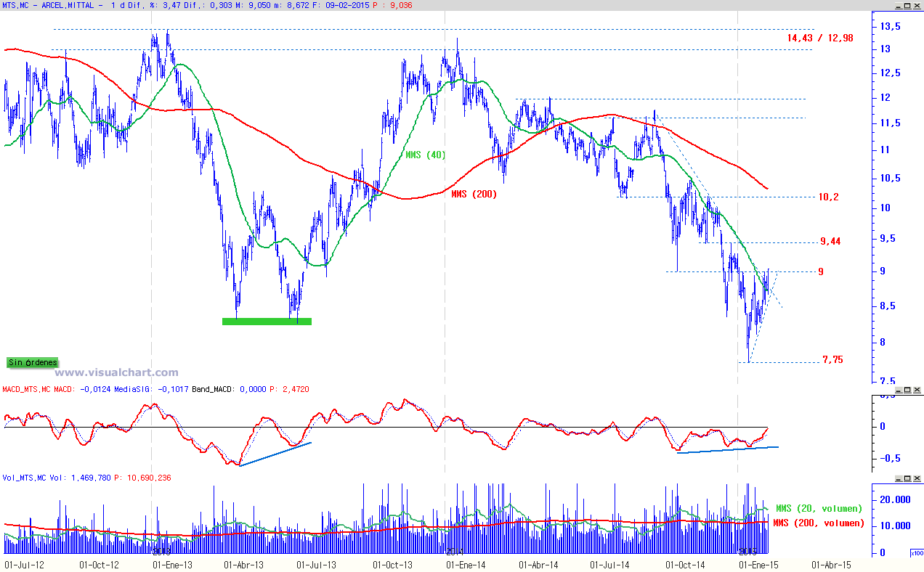This screenshot has height=572, width=924.
Task: Close the MACD indicator pane
Action: tap(917, 391)
